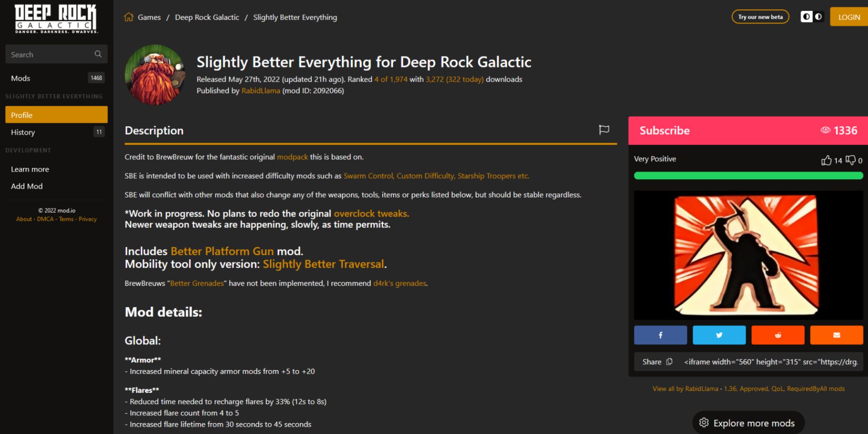The width and height of the screenshot is (868, 434).
Task: Click the home icon in breadcrumb
Action: coord(129,17)
